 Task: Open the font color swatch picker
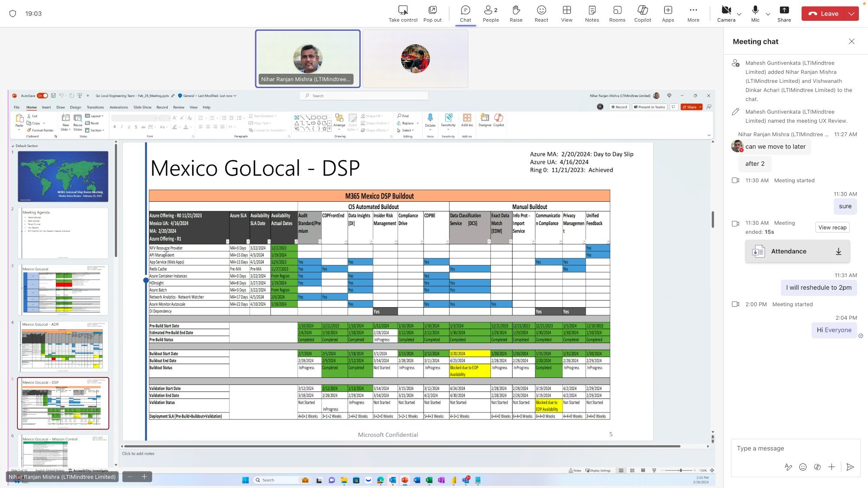(x=191, y=127)
